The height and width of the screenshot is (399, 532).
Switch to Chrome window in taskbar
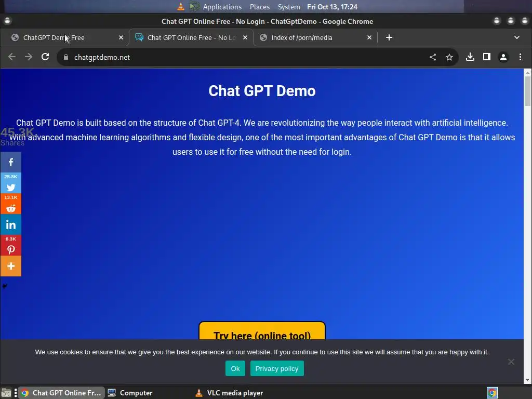tap(61, 393)
